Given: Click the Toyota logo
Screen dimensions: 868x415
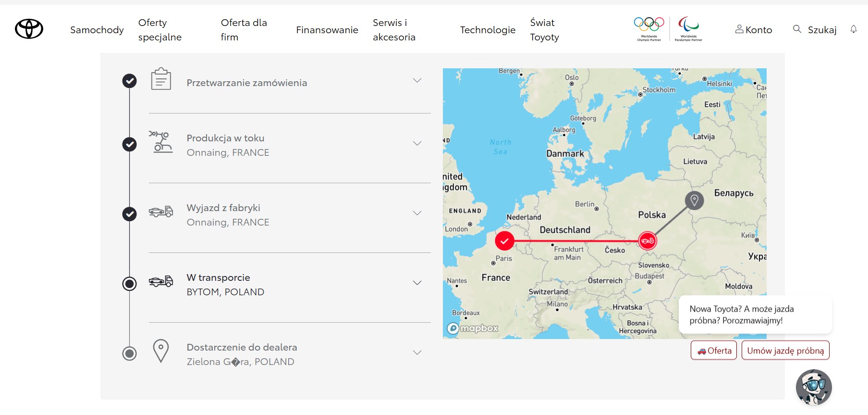Looking at the screenshot, I should click(x=29, y=29).
